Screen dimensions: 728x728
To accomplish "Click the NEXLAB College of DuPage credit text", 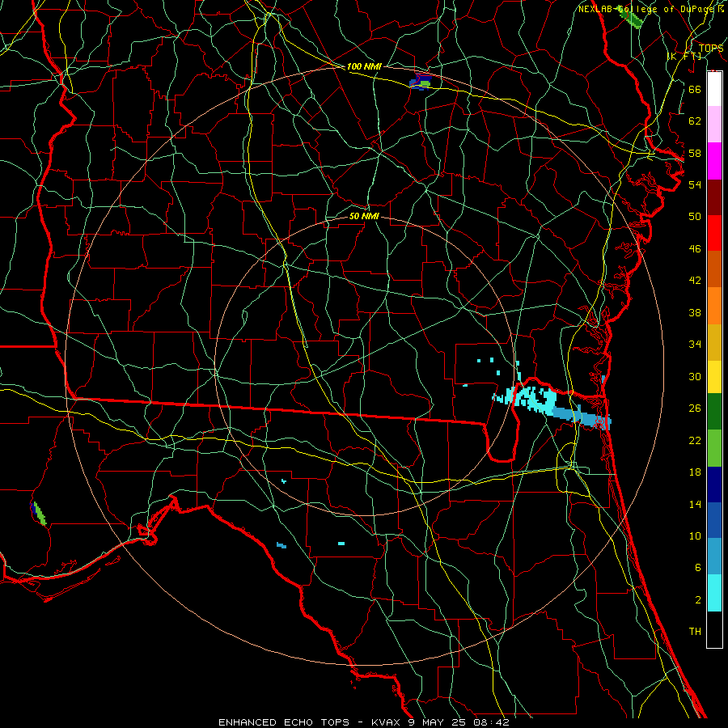I will pyautogui.click(x=650, y=9).
